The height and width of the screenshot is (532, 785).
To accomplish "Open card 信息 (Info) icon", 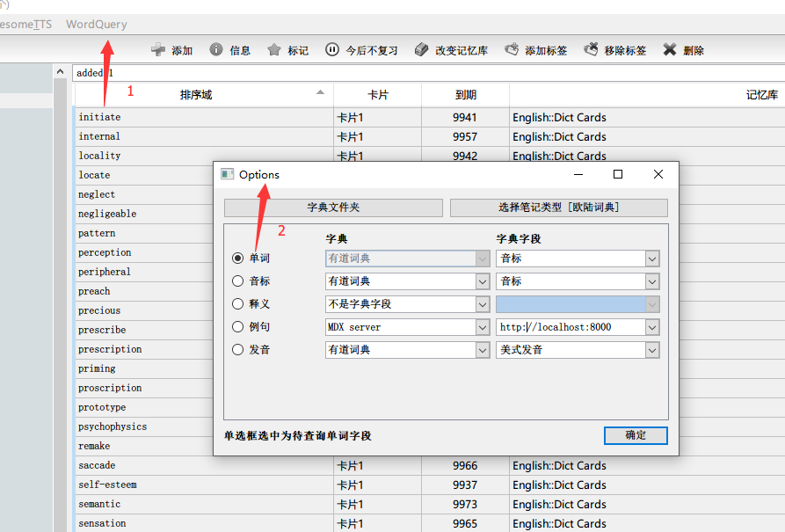I will (x=216, y=50).
